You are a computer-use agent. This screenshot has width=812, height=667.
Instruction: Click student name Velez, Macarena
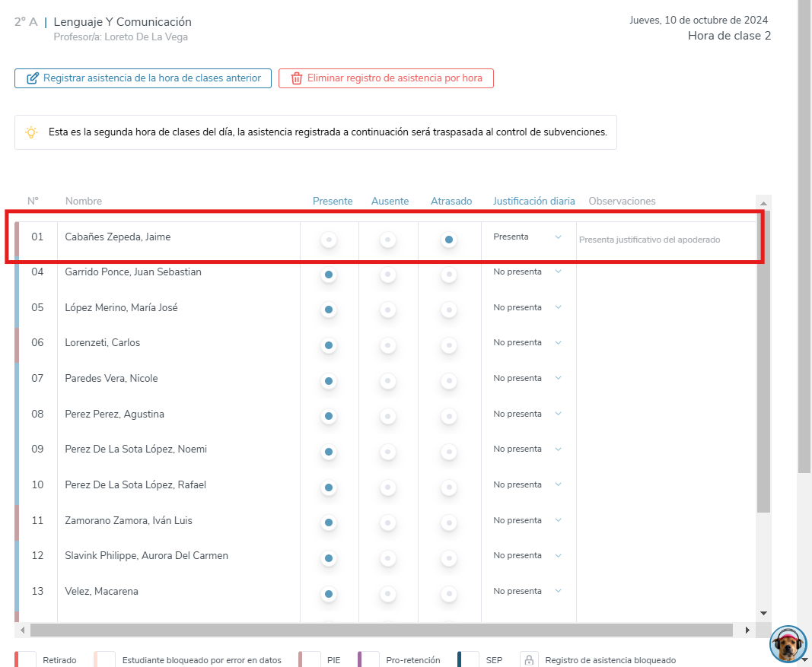click(x=101, y=592)
